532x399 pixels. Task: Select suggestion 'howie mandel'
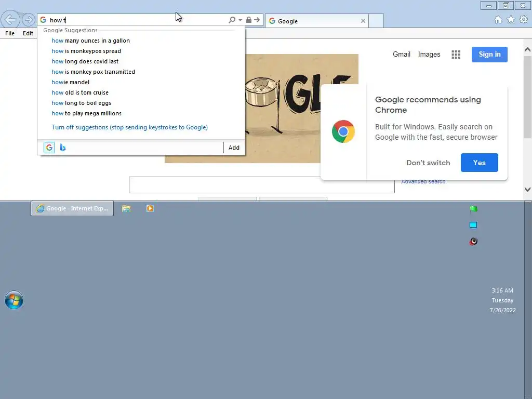pos(141,82)
